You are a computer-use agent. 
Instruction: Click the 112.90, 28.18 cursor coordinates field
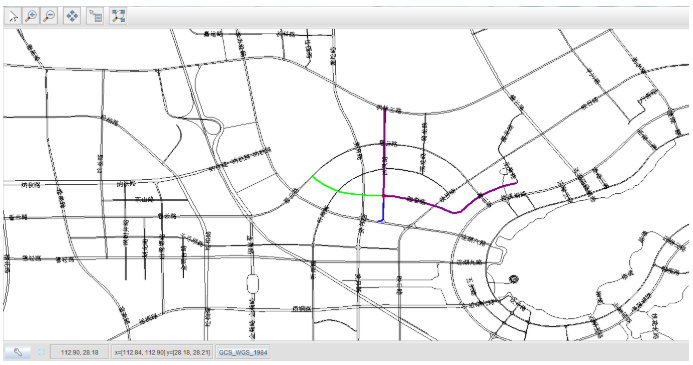click(80, 352)
